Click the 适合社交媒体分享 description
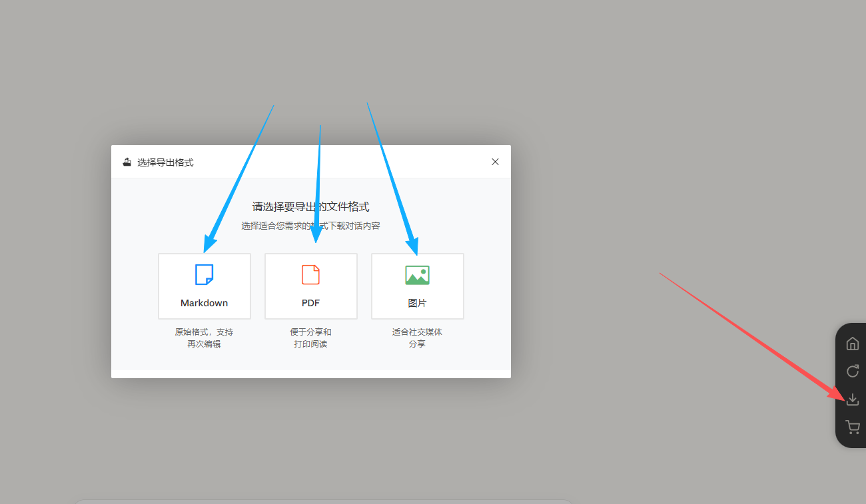Screen dimensions: 866x504 417,338
